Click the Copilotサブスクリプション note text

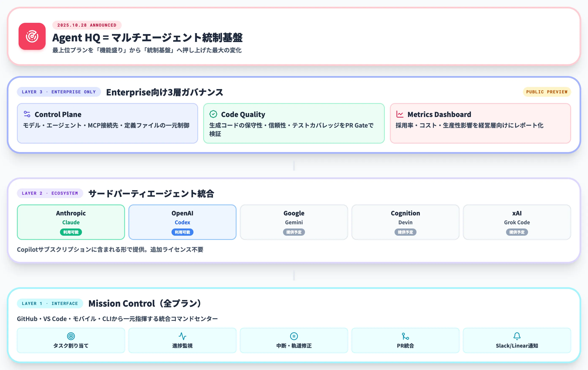(110, 249)
